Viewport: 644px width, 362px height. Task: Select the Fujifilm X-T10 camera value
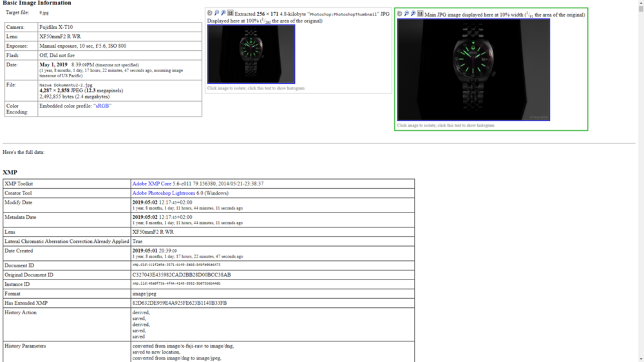pos(56,27)
